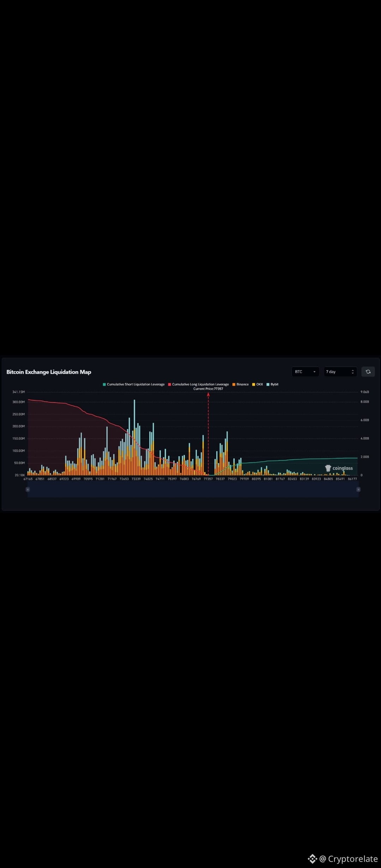Viewport: 381px width, 868px height.
Task: Open the 7 day period dropdown
Action: tap(340, 372)
